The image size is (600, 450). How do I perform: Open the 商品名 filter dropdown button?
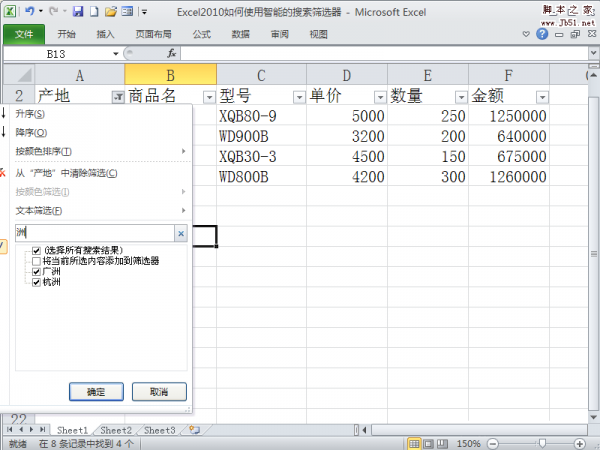[x=209, y=97]
